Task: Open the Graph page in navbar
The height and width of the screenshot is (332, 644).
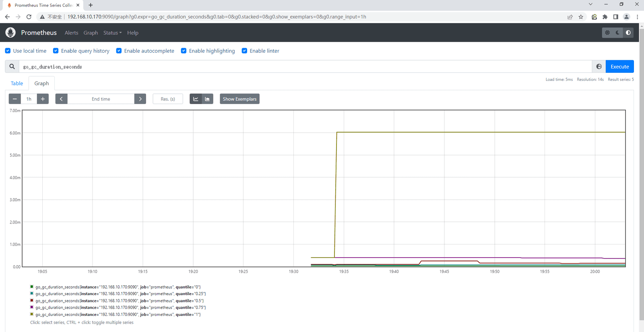Action: point(91,33)
